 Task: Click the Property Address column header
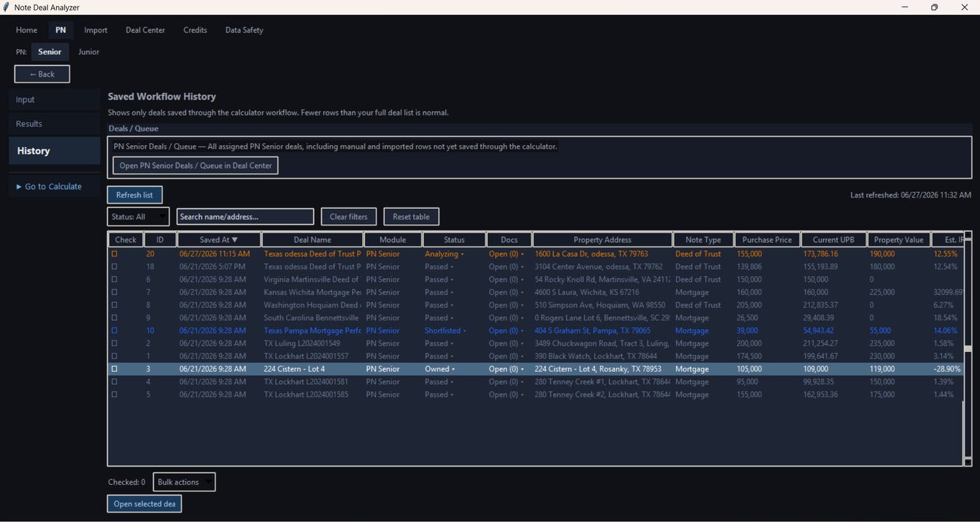(x=602, y=240)
